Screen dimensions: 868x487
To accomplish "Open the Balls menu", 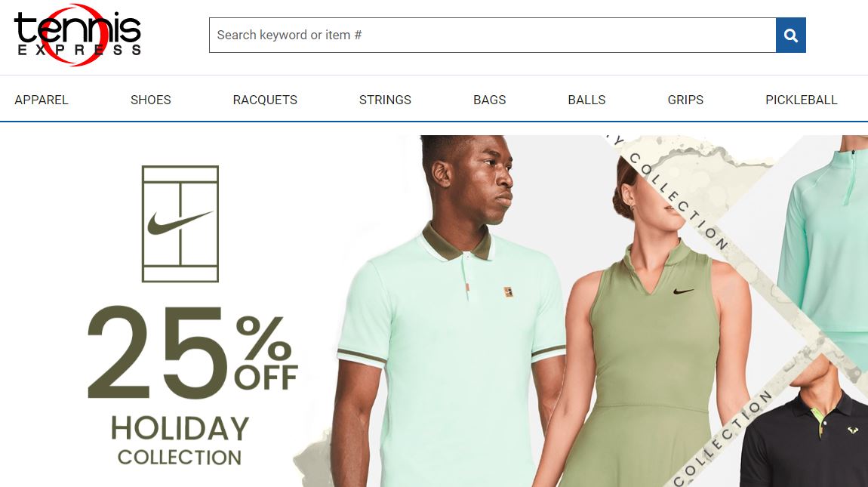I will coord(586,100).
